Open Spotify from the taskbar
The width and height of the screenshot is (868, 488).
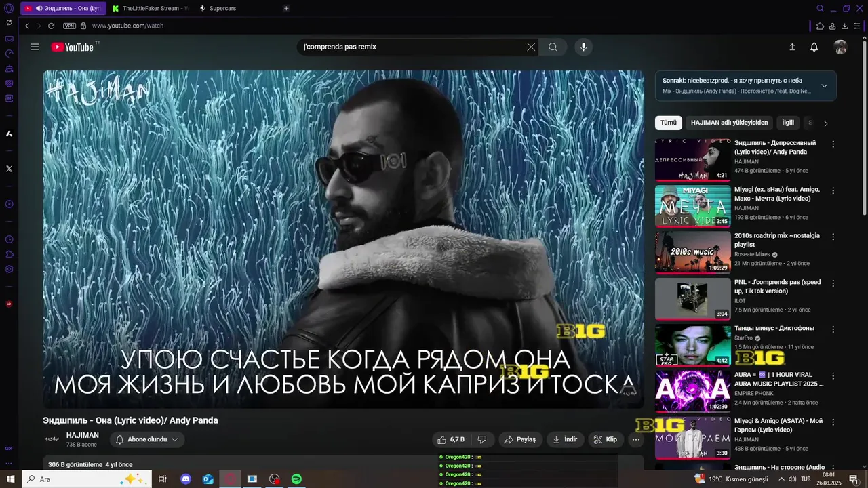(296, 479)
